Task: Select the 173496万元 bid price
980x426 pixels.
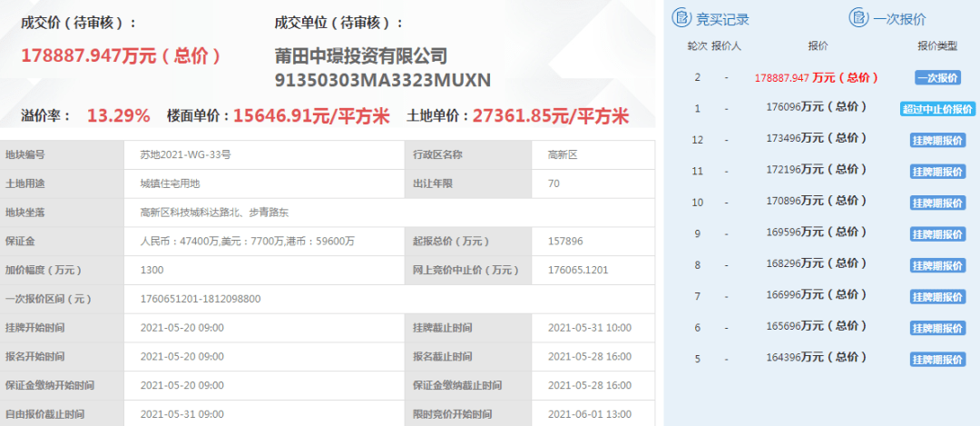Action: point(817,138)
